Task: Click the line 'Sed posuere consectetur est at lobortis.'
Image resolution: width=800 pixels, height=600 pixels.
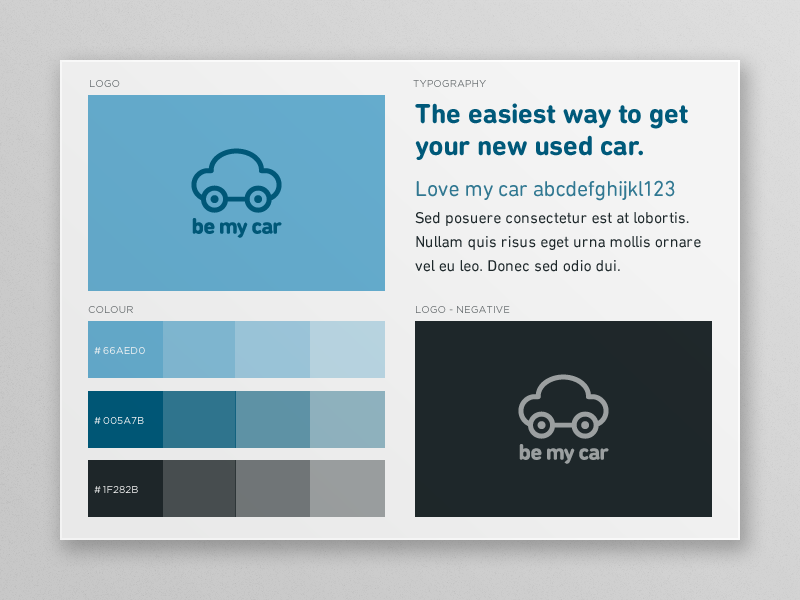Action: (552, 218)
